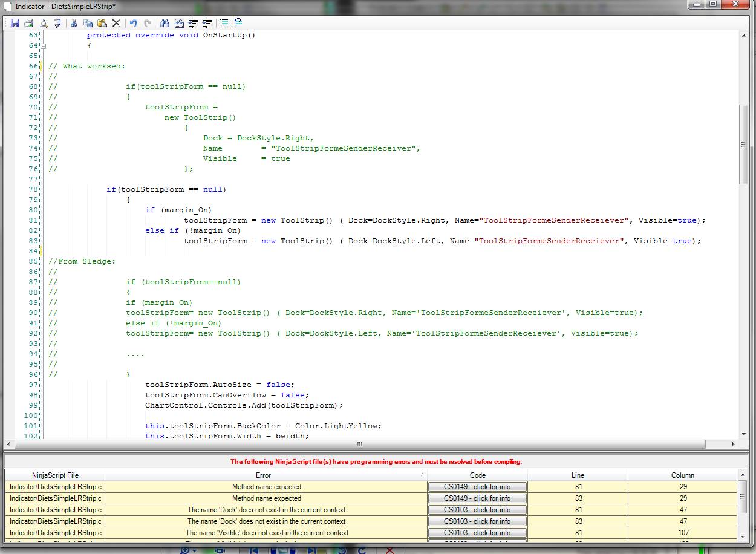Screen dimensions: 756x554
Task: Undo the last edit
Action: (x=133, y=23)
